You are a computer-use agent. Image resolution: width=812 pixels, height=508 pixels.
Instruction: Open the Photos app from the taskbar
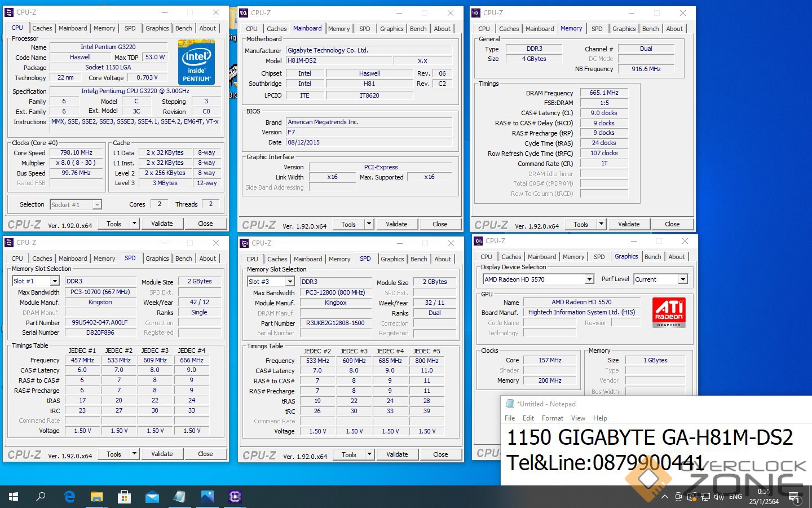208,497
